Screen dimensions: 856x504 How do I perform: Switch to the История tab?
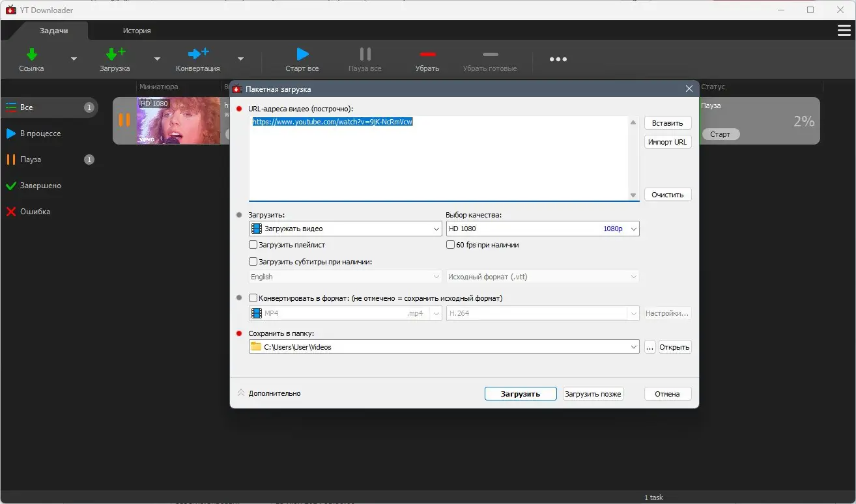pyautogui.click(x=137, y=31)
